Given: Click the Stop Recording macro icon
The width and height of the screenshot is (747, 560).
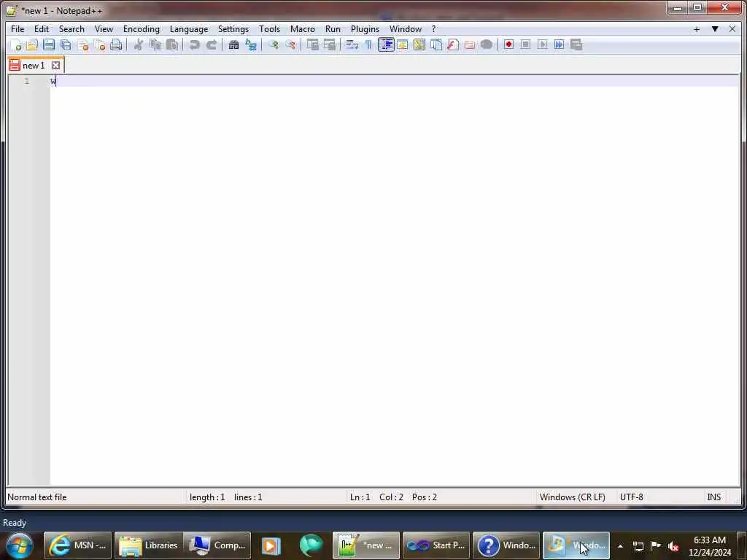Looking at the screenshot, I should (525, 44).
